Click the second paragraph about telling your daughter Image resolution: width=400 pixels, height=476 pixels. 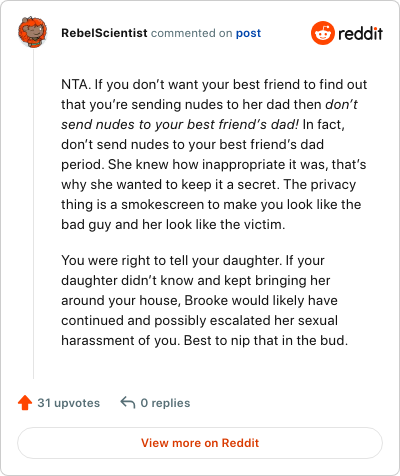click(x=204, y=300)
